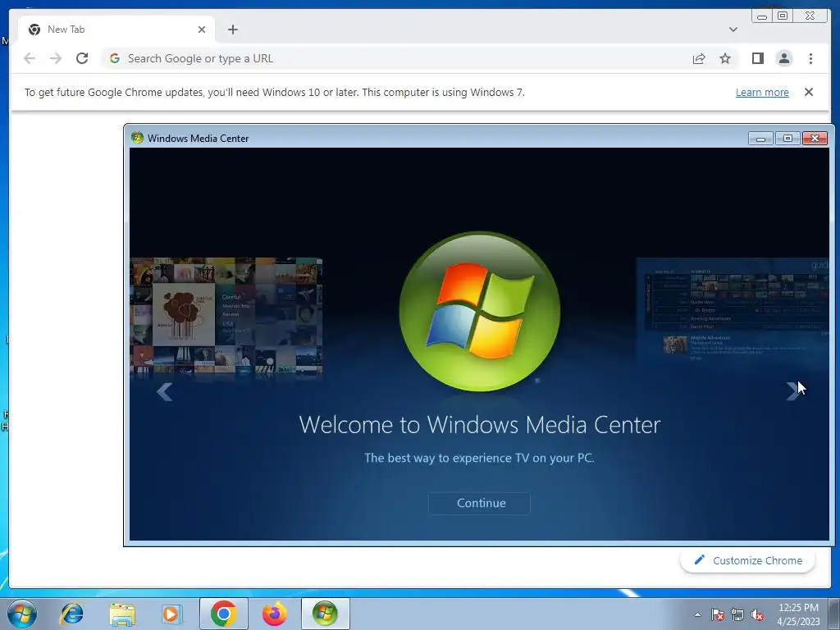Open clock showing 12:25 PM
This screenshot has width=840, height=630.
(x=798, y=614)
